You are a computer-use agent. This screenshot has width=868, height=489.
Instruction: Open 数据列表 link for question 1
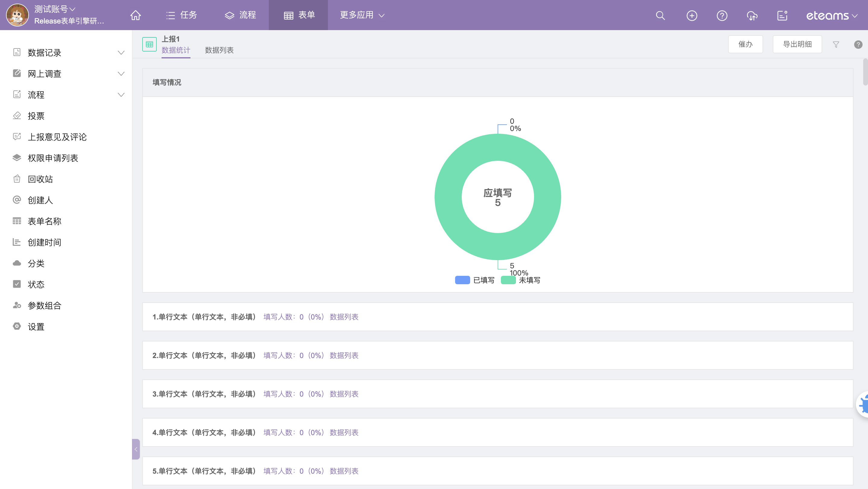coord(344,317)
